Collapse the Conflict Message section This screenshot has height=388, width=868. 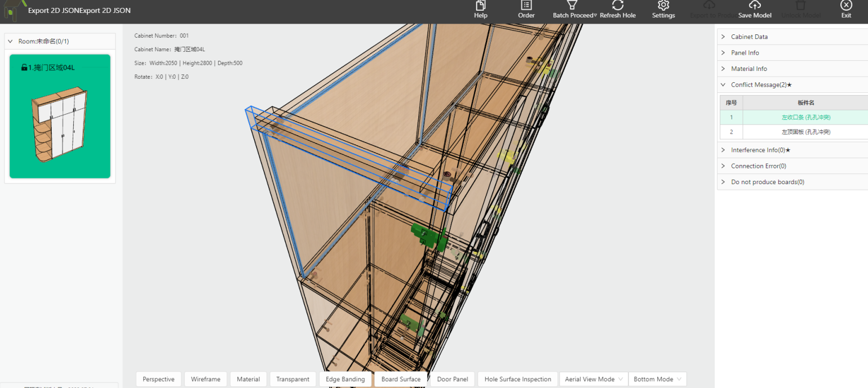761,84
